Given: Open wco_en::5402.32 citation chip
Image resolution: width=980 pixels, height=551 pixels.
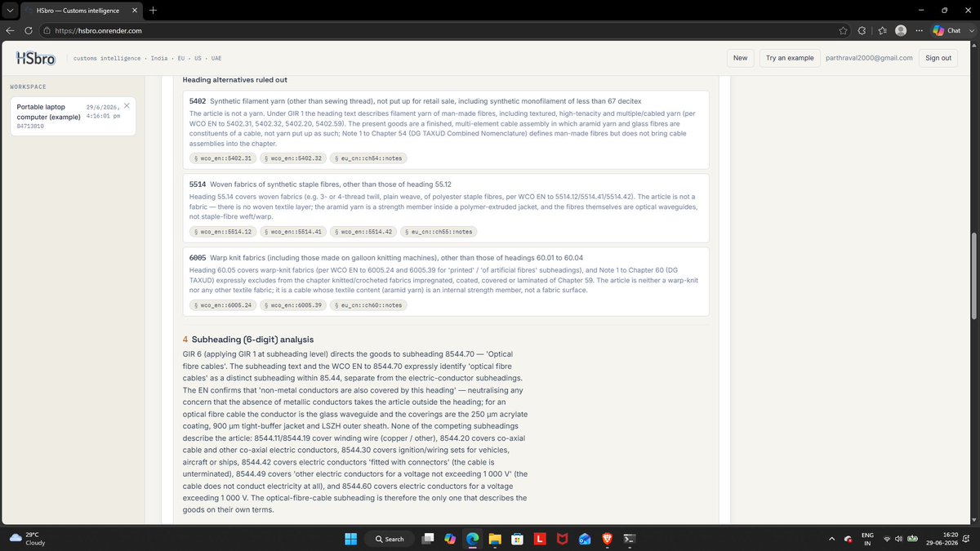Looking at the screenshot, I should (293, 158).
